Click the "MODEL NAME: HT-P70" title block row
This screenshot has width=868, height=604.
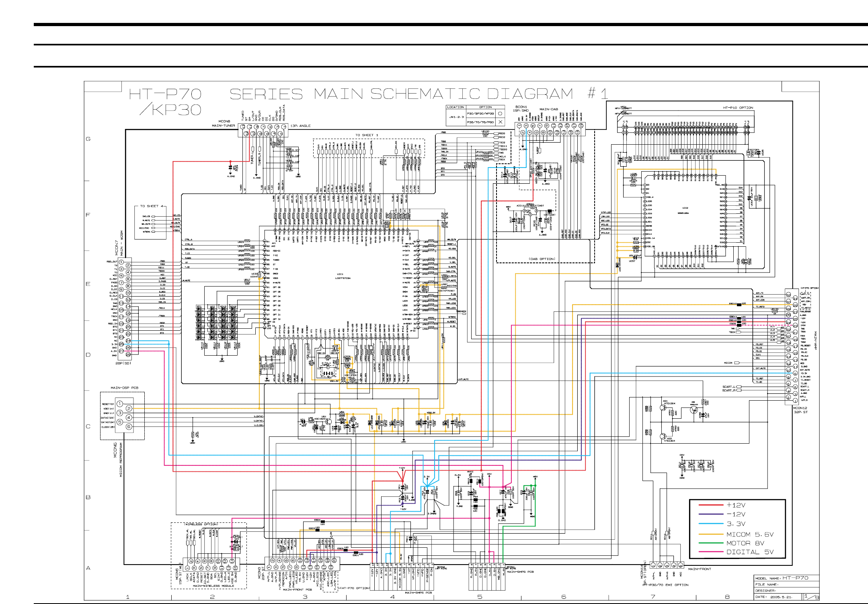[786, 578]
